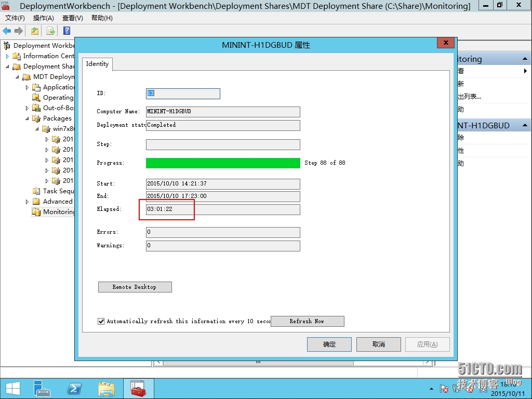
Task: Click the 取消 (Cancel) button
Action: (379, 344)
